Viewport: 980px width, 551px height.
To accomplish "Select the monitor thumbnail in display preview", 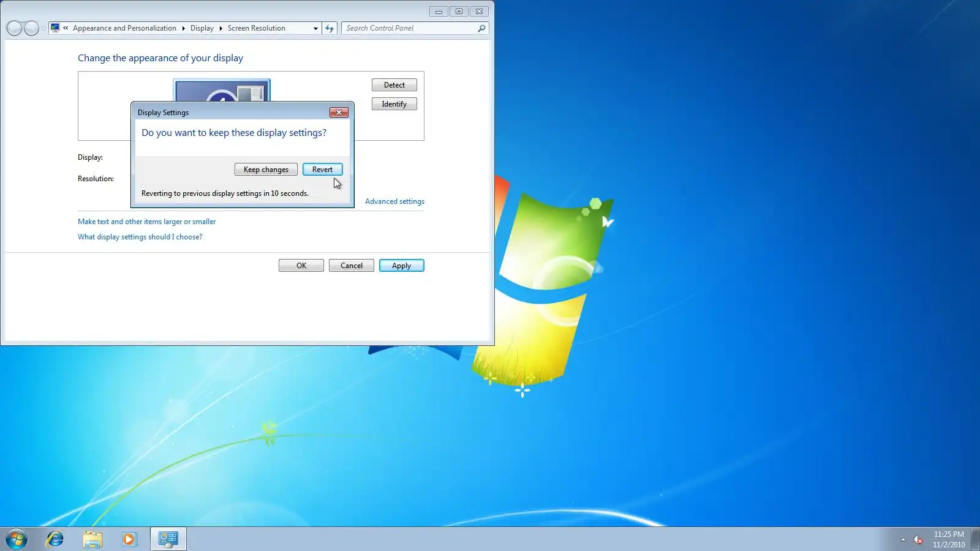I will coord(222,91).
